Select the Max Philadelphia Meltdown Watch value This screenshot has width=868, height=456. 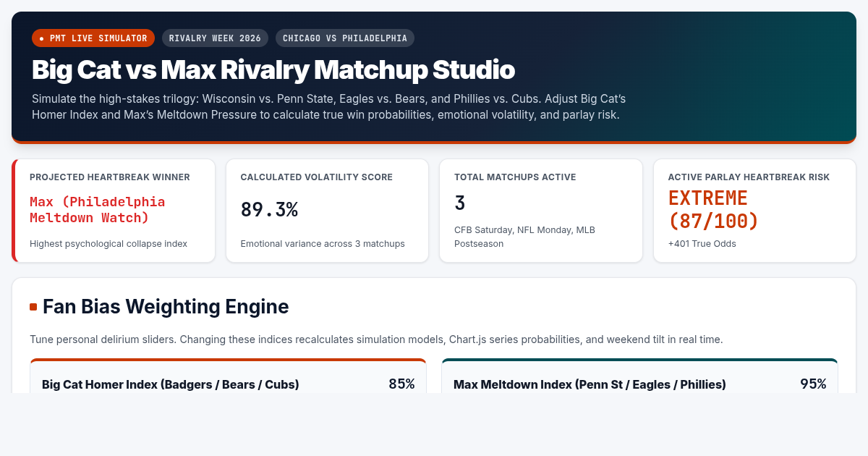click(x=98, y=210)
